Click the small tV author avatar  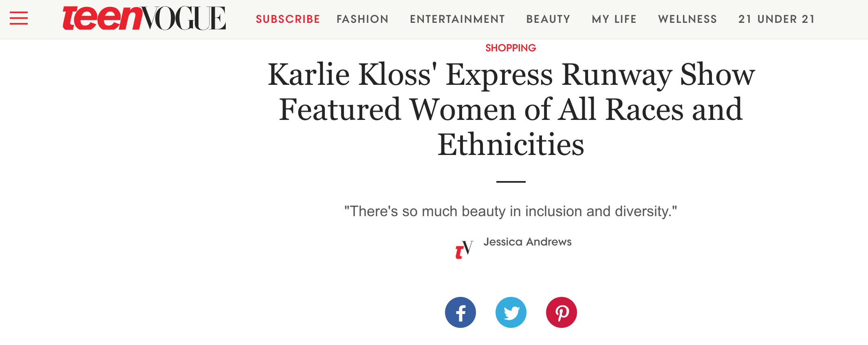click(464, 250)
